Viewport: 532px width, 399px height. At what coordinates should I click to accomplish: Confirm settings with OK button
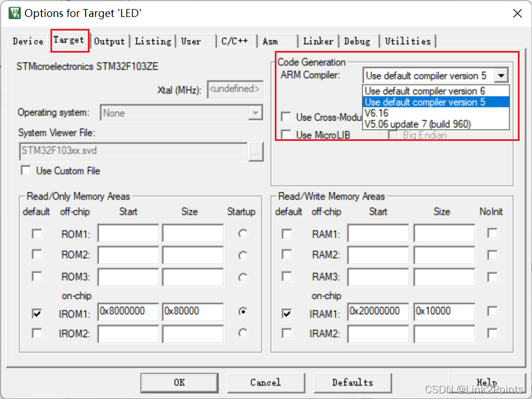tap(180, 383)
